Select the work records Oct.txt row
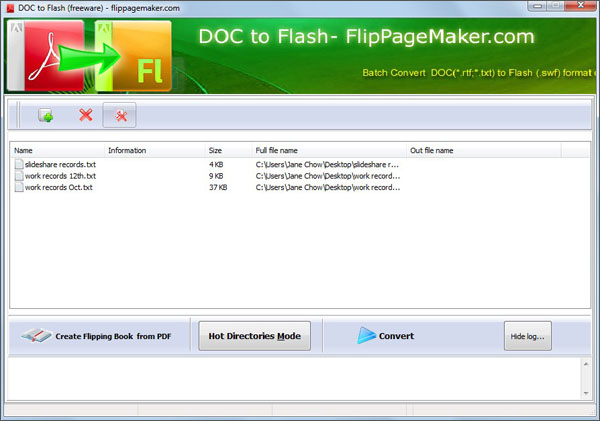This screenshot has height=421, width=600. click(300, 188)
